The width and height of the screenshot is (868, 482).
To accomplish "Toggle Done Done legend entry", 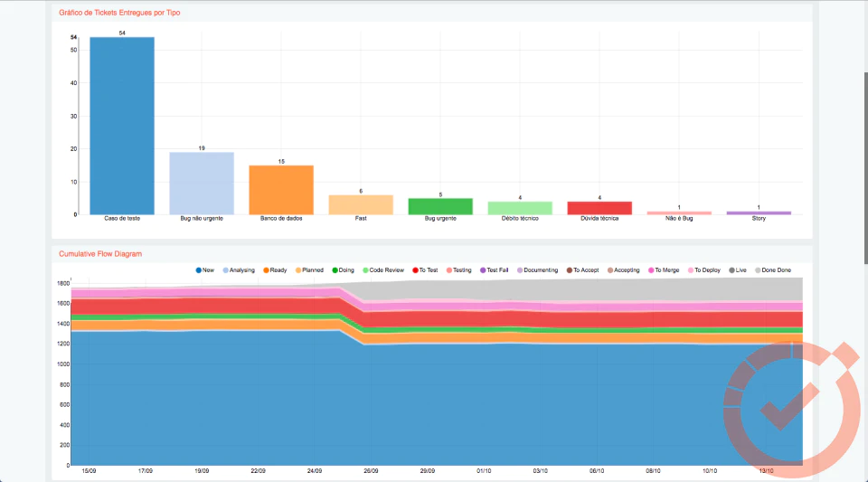I will coord(773,270).
